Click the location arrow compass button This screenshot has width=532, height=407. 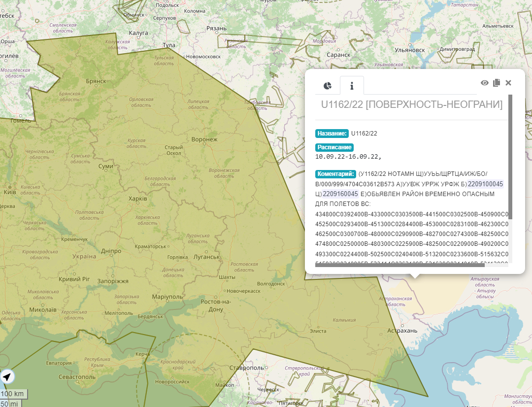(x=7, y=376)
